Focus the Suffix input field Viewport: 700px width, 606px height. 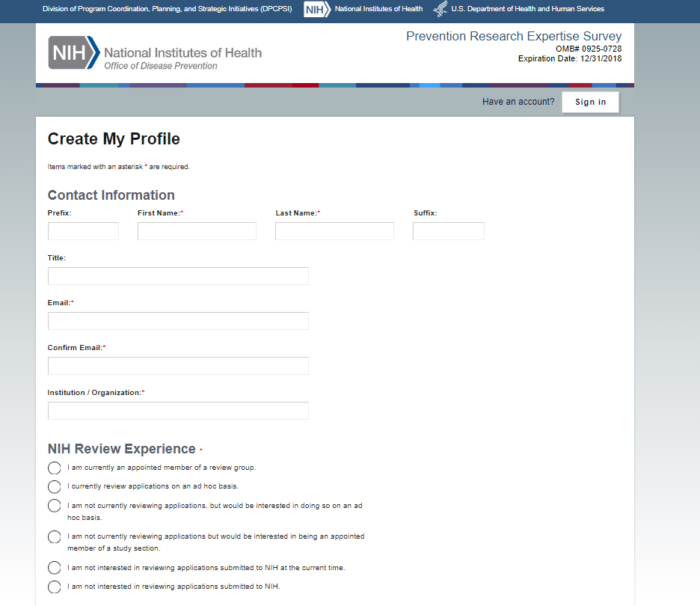[449, 231]
